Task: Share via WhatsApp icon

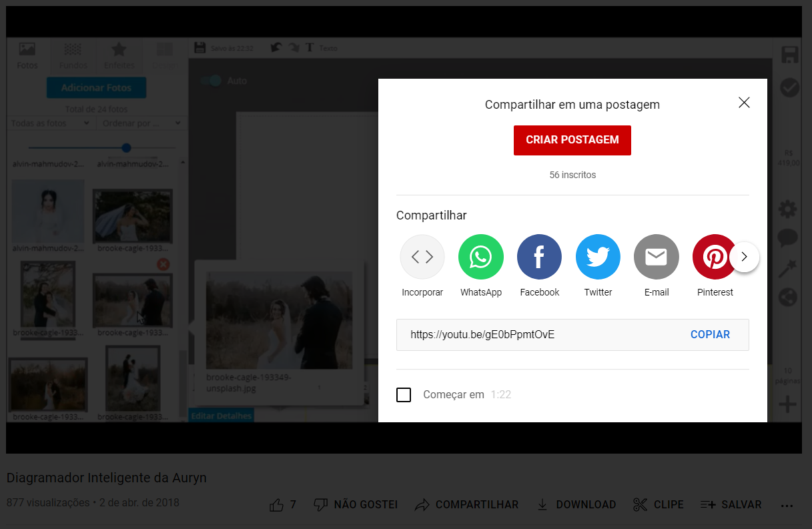Action: 481,257
